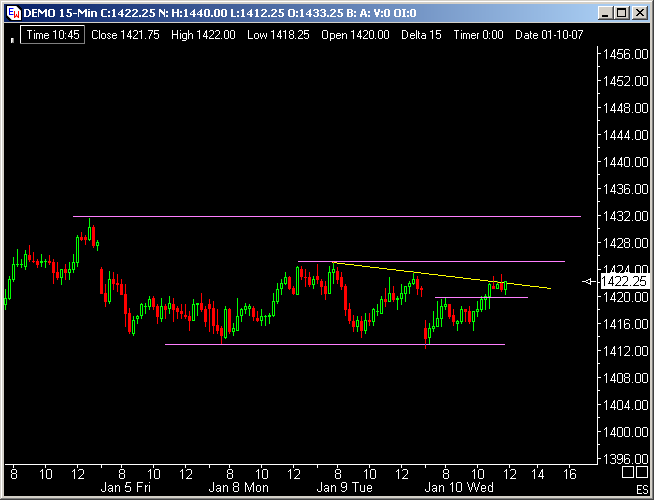This screenshot has width=654, height=500.
Task: Select the yellow descending trendline
Action: coord(442,275)
